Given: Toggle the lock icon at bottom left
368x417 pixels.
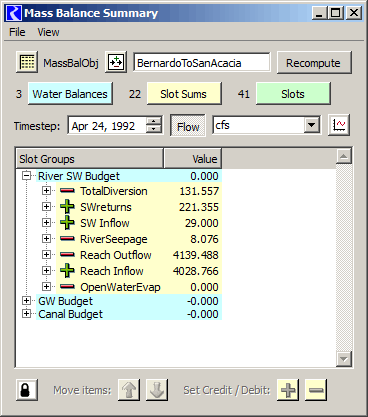Looking at the screenshot, I should 27,390.
